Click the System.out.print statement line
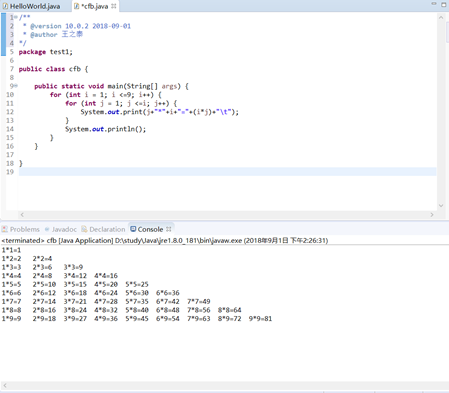The width and height of the screenshot is (449, 393). (160, 112)
